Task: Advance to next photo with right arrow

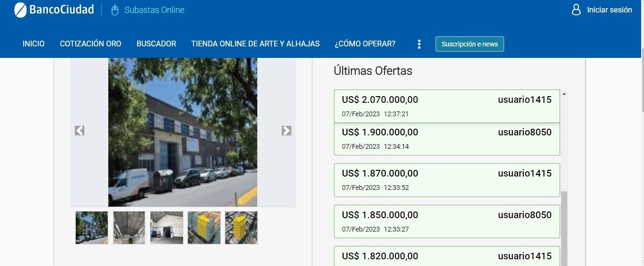Action: [x=287, y=131]
